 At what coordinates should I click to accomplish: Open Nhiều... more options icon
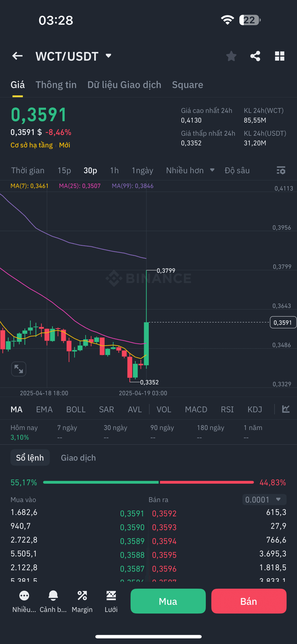click(24, 601)
